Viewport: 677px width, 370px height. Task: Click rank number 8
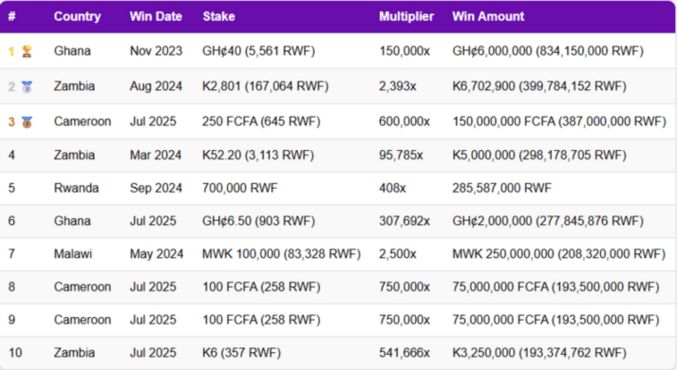click(x=12, y=287)
